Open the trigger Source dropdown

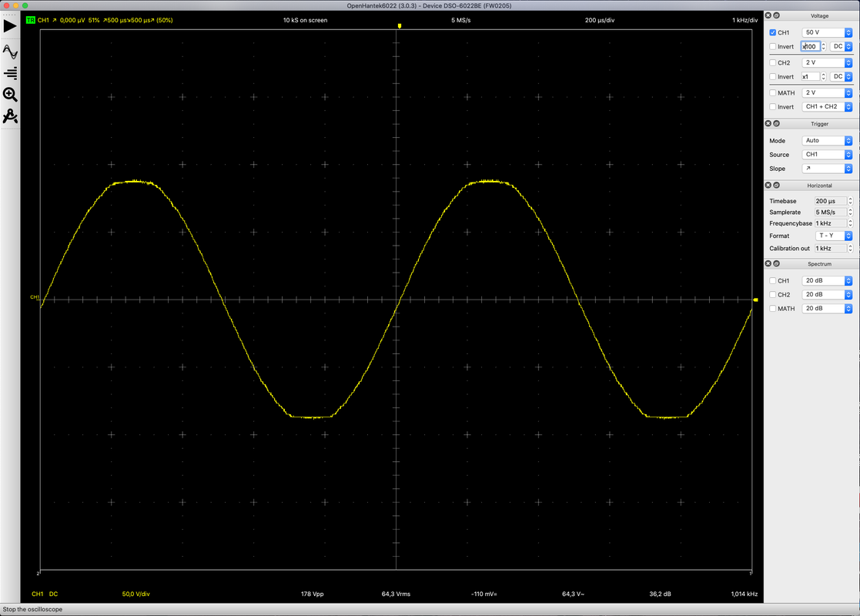pos(827,154)
